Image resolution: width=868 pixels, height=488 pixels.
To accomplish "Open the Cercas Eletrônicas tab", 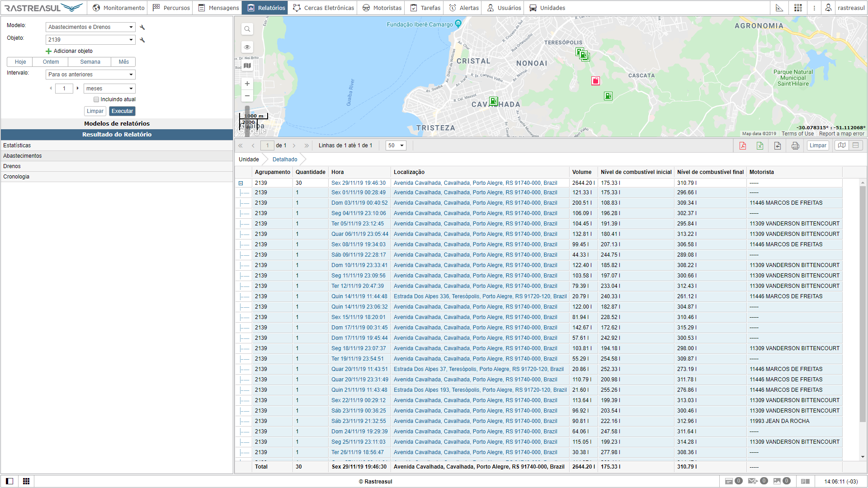I will pos(324,8).
